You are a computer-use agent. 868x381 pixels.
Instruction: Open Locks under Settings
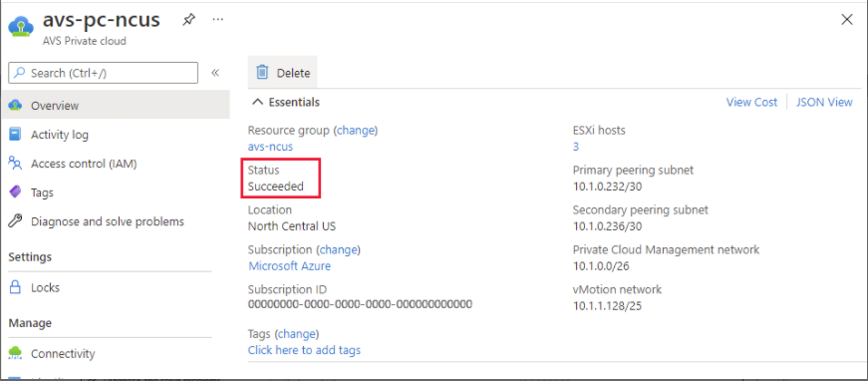pyautogui.click(x=45, y=287)
